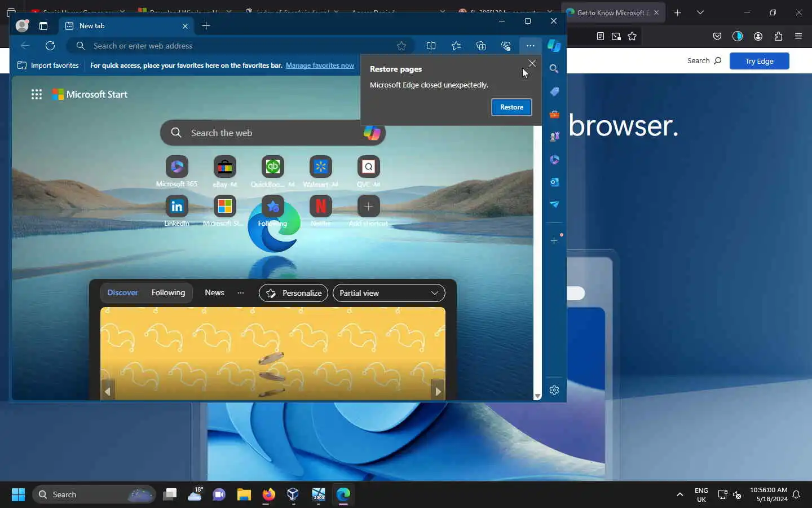This screenshot has height=508, width=812.
Task: Click Search on Microsoft page in Firefox
Action: pyautogui.click(x=704, y=61)
